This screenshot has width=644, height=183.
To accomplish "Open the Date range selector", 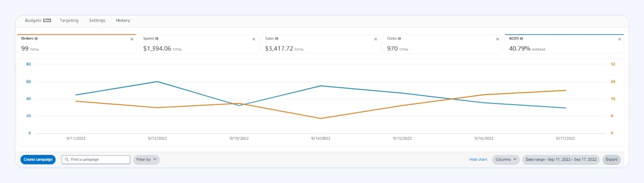I will click(561, 160).
